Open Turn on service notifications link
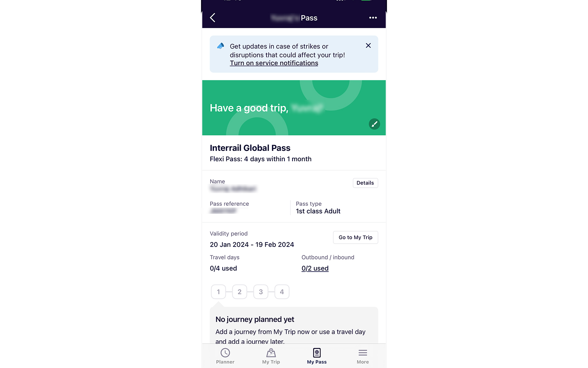This screenshot has width=588, height=368. (x=274, y=63)
